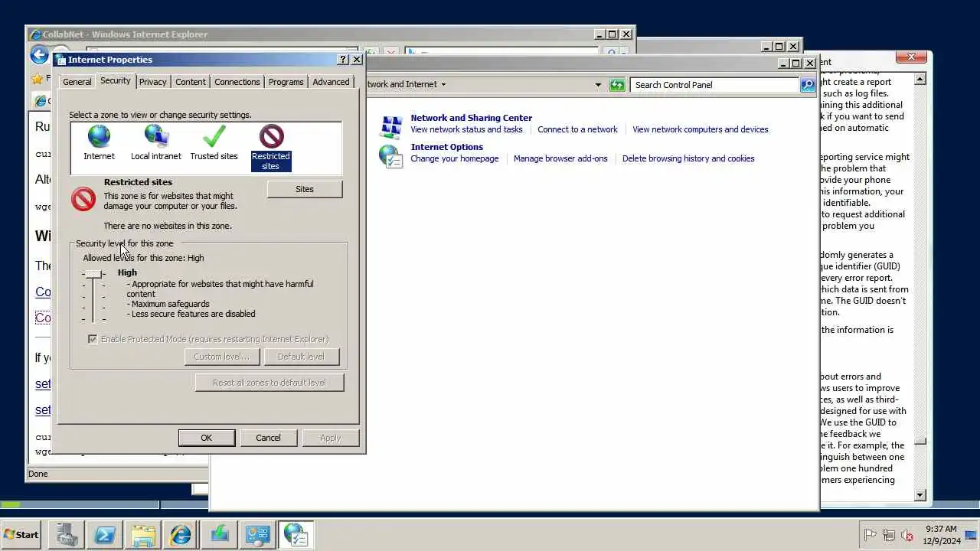This screenshot has width=980, height=551.
Task: Click Manage browser add-ons link
Action: 560,158
